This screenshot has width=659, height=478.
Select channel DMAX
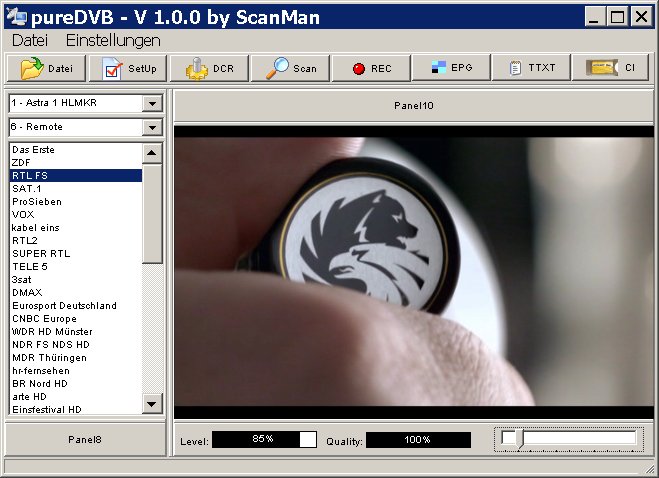click(76, 293)
